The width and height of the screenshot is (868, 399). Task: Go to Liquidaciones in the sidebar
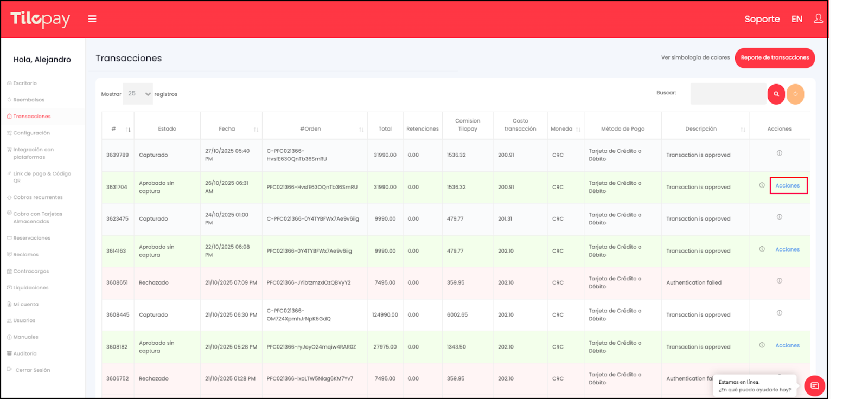coord(31,288)
